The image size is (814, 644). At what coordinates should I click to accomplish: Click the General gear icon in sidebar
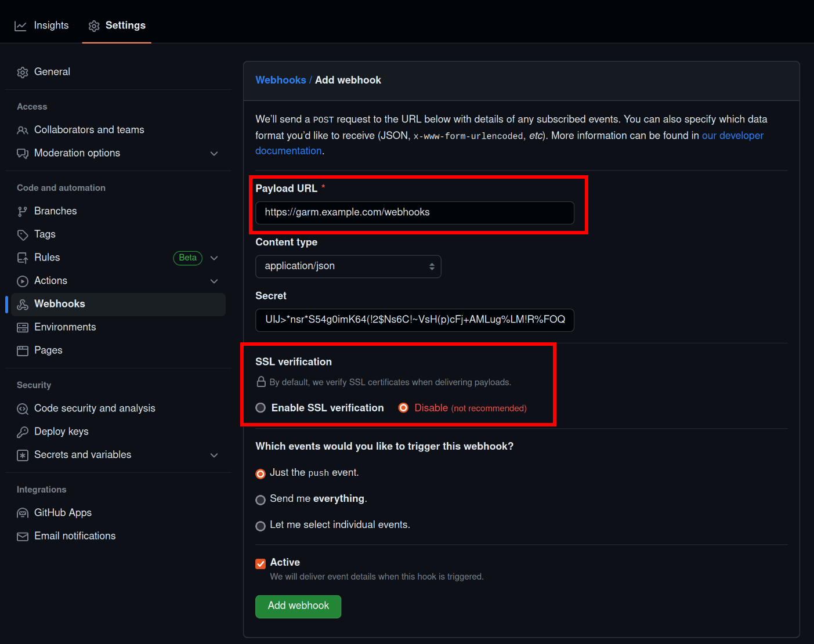23,73
